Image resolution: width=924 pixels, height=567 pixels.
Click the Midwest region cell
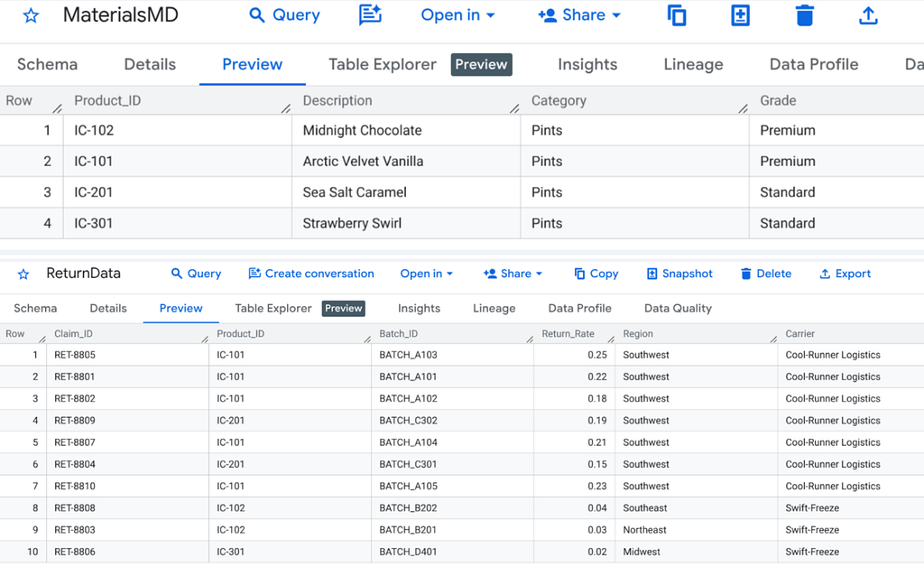point(697,552)
